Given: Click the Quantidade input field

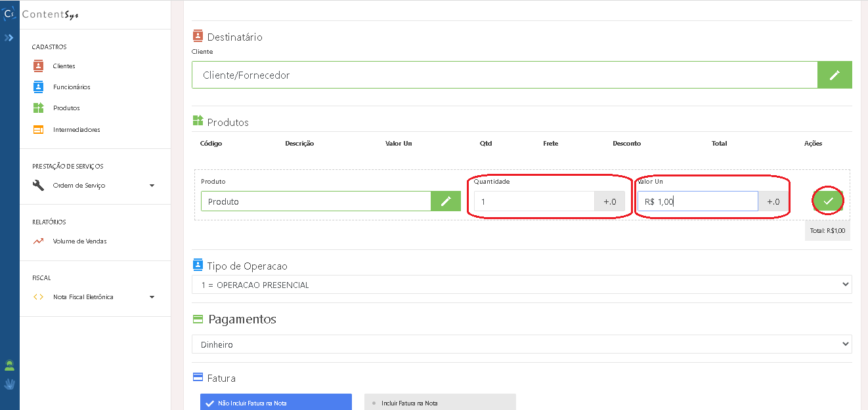Looking at the screenshot, I should coord(534,201).
